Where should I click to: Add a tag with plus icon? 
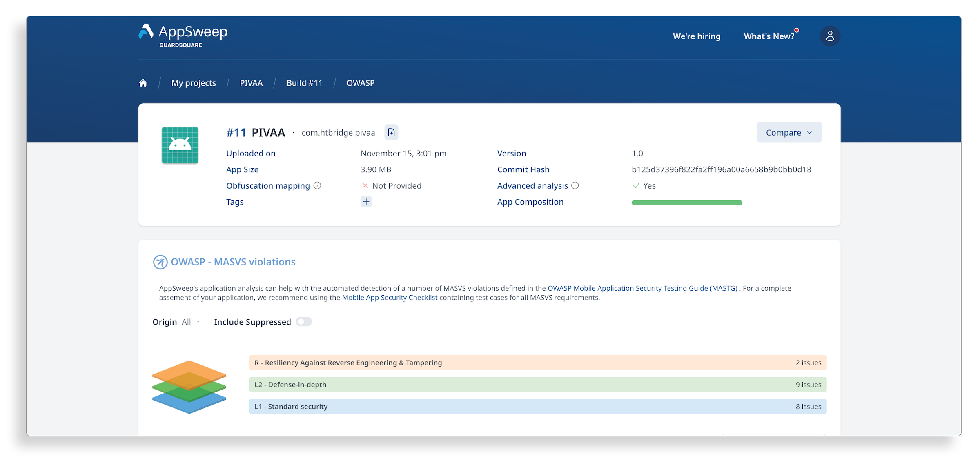point(366,202)
